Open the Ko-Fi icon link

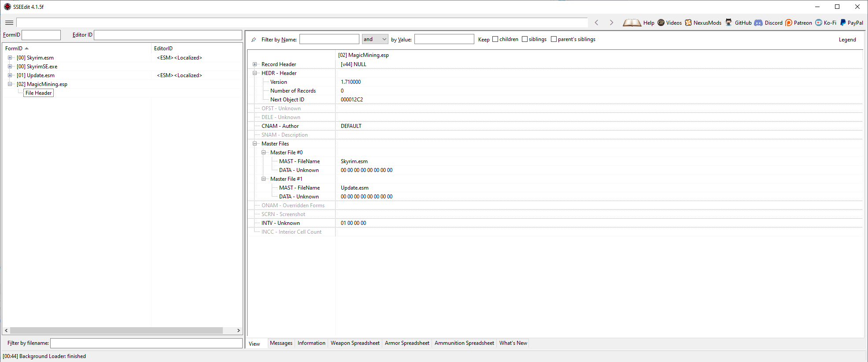(x=819, y=22)
